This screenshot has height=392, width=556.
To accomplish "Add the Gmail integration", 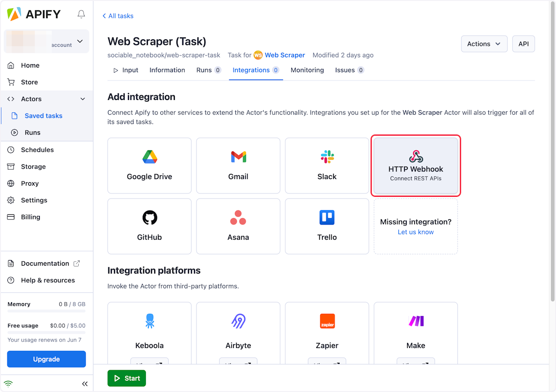I will coord(238,166).
